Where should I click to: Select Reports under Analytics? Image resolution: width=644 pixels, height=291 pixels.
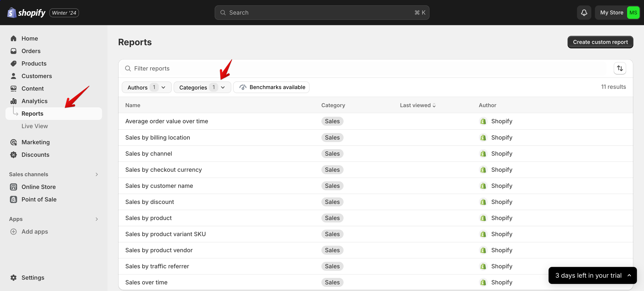click(x=53, y=113)
